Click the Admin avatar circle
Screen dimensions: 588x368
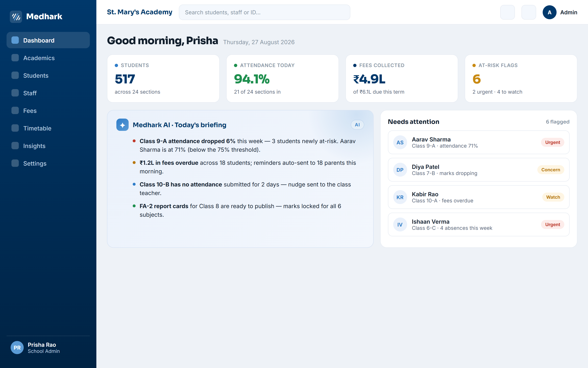click(x=550, y=12)
